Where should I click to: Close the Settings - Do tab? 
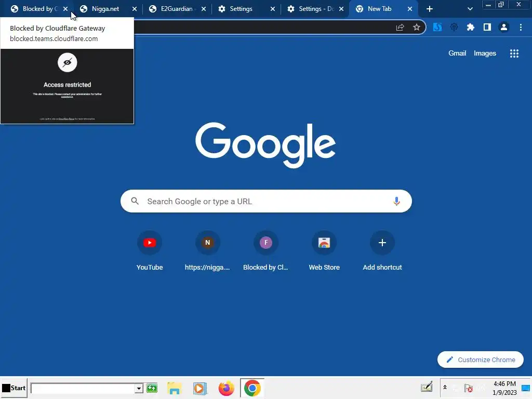point(341,9)
